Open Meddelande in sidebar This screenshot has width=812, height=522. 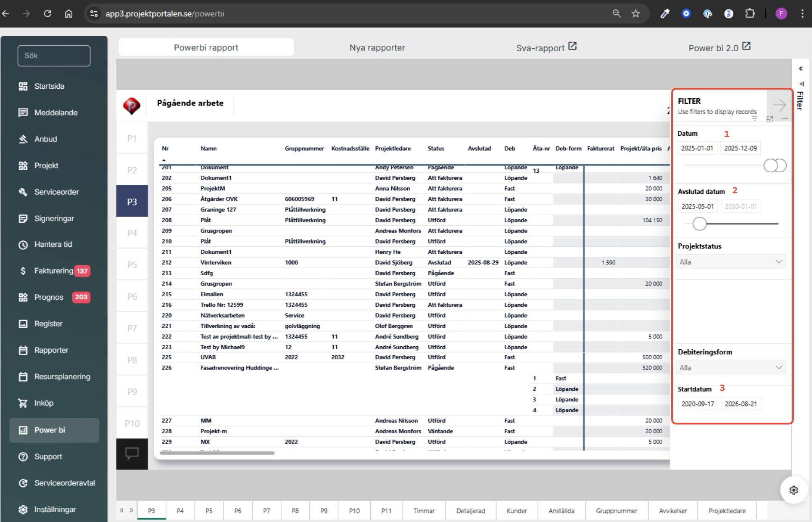click(x=55, y=113)
